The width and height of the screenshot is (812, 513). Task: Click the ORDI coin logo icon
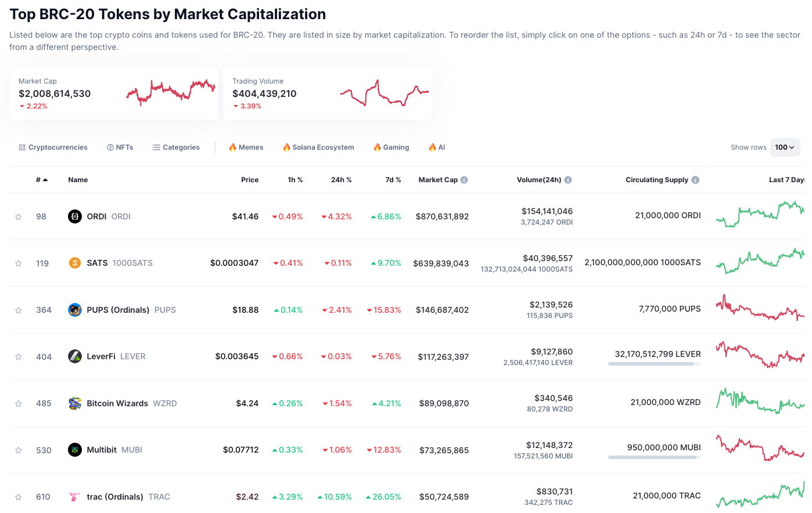click(x=75, y=216)
